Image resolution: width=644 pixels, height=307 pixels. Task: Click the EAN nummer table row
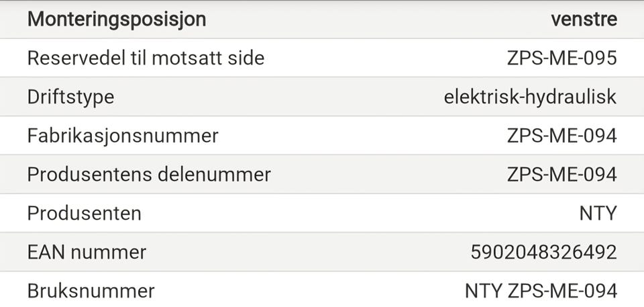coord(322,253)
